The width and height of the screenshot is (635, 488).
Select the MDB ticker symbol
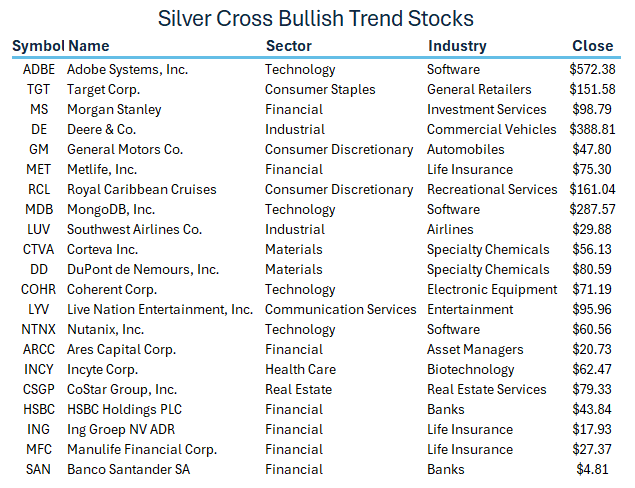(x=40, y=210)
